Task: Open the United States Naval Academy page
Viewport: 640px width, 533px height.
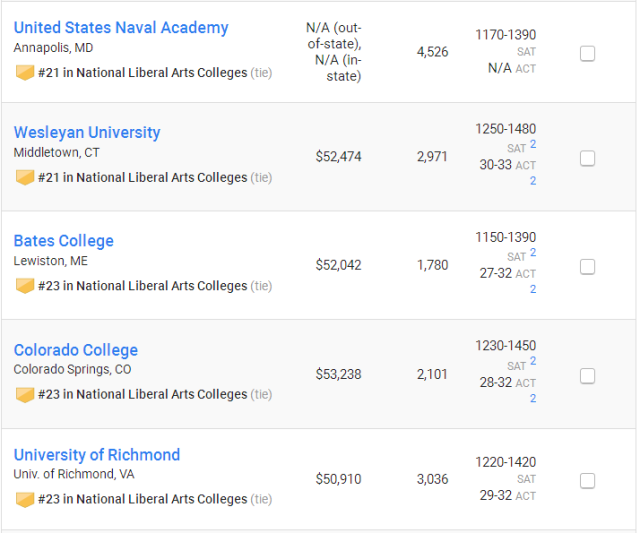Action: click(121, 28)
